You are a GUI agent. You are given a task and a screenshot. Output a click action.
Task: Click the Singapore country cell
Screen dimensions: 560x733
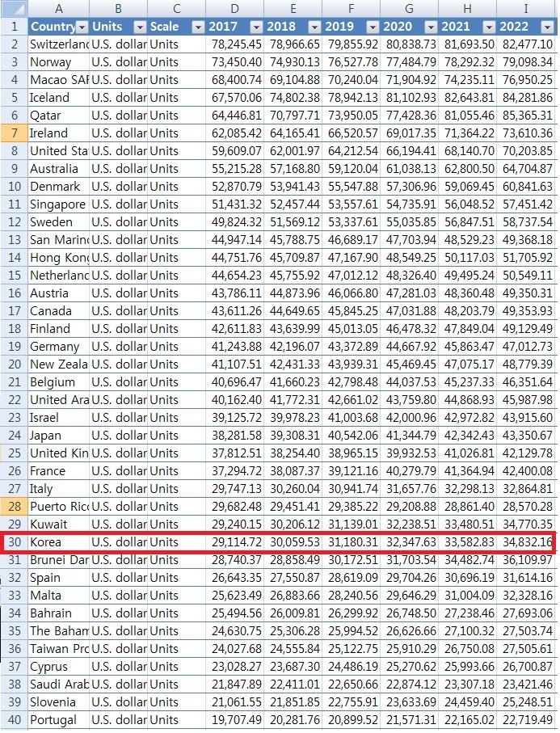[x=59, y=204]
